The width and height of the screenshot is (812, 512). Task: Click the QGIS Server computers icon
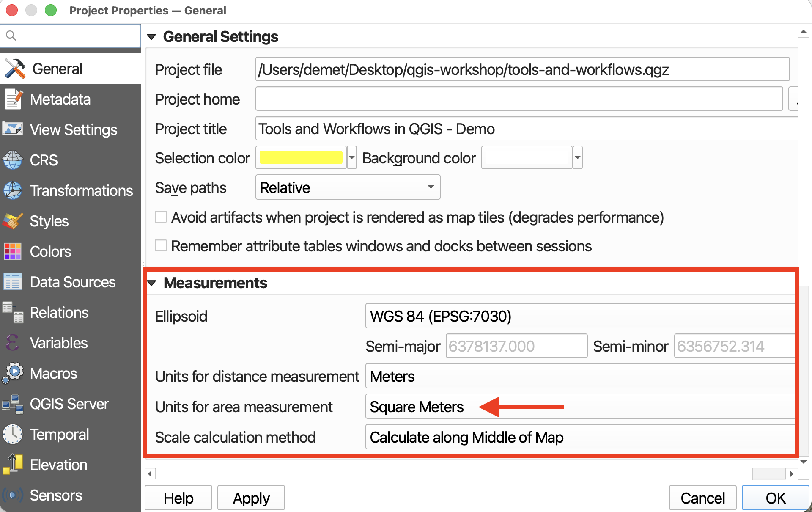pos(13,404)
